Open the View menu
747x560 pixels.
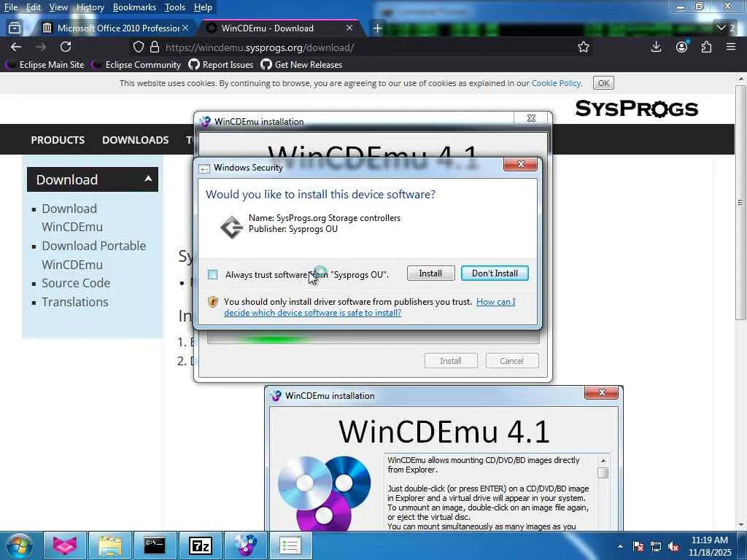pos(58,7)
